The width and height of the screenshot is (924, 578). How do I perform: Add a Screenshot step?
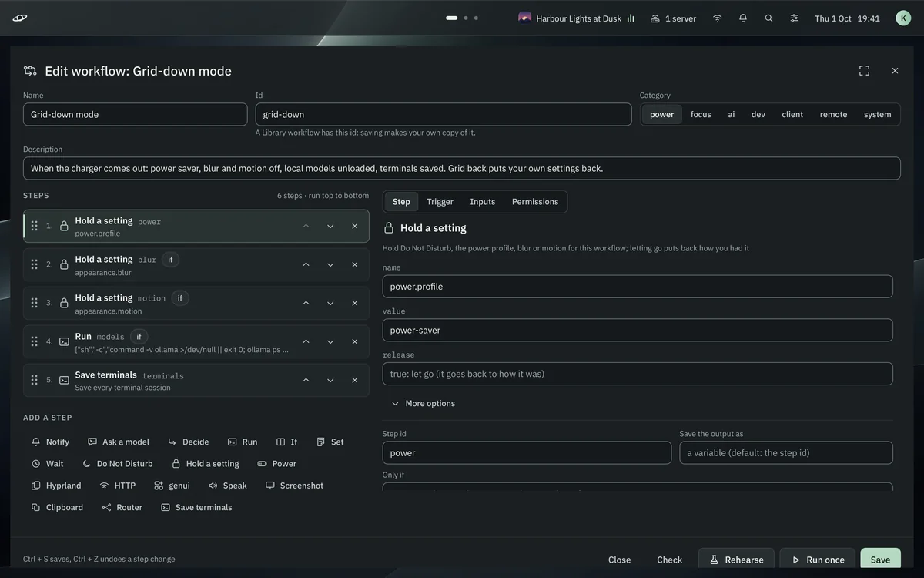[x=294, y=486]
